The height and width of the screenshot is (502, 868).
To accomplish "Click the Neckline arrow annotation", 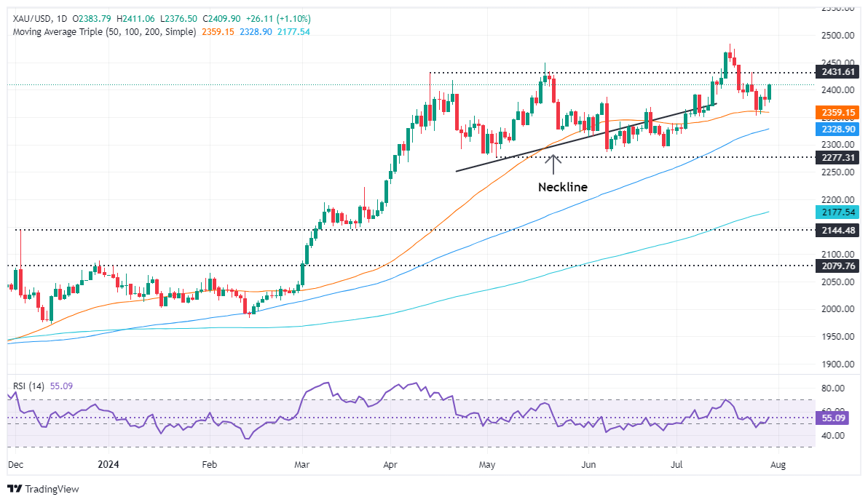I will click(553, 164).
